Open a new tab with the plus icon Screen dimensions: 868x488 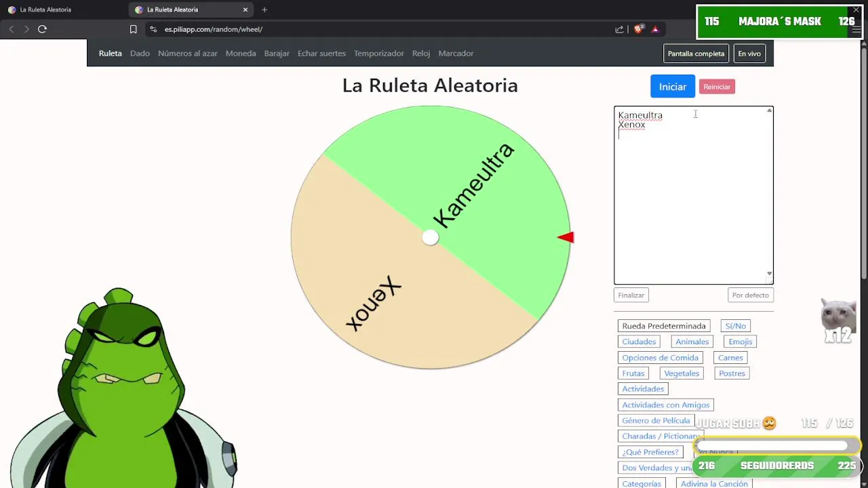(x=264, y=9)
